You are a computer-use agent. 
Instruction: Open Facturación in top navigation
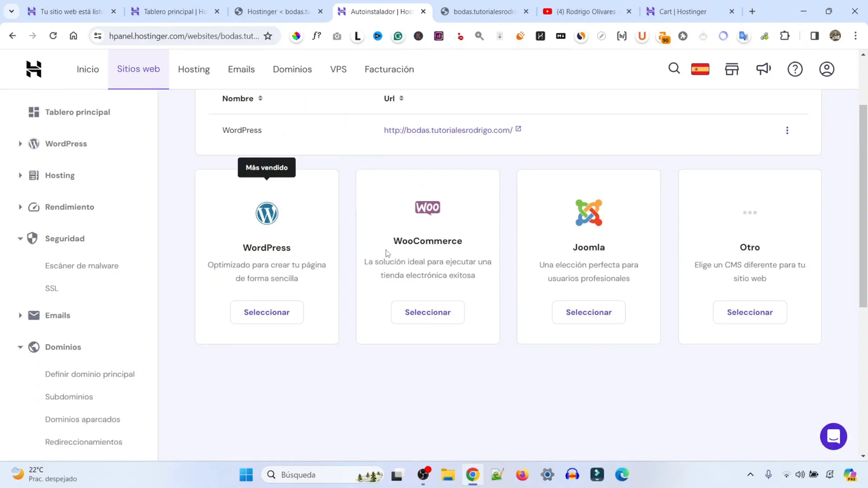(389, 69)
